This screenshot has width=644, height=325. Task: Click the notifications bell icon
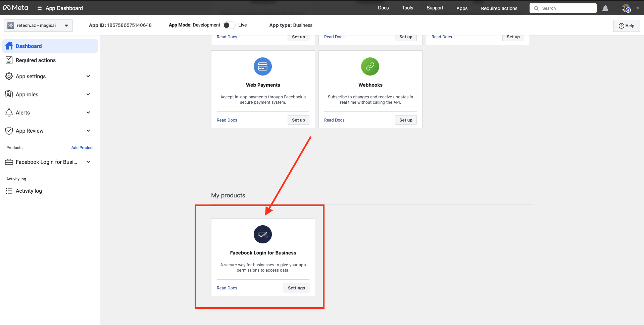tap(605, 8)
